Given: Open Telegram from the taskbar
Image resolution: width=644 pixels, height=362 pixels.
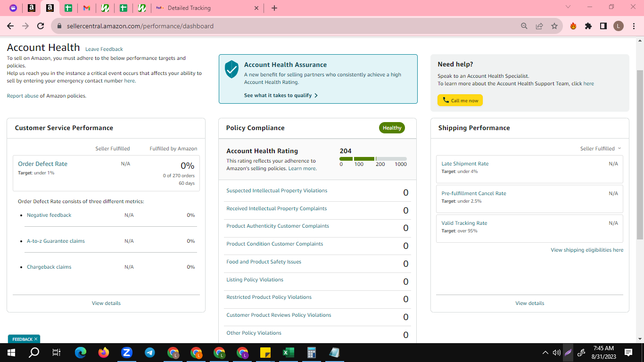Looking at the screenshot, I should click(x=150, y=353).
